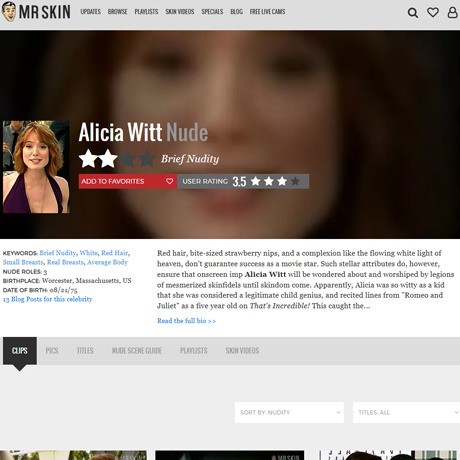Click the 'Brief Nudity' rating label
Image resolution: width=460 pixels, height=460 pixels.
pos(190,159)
